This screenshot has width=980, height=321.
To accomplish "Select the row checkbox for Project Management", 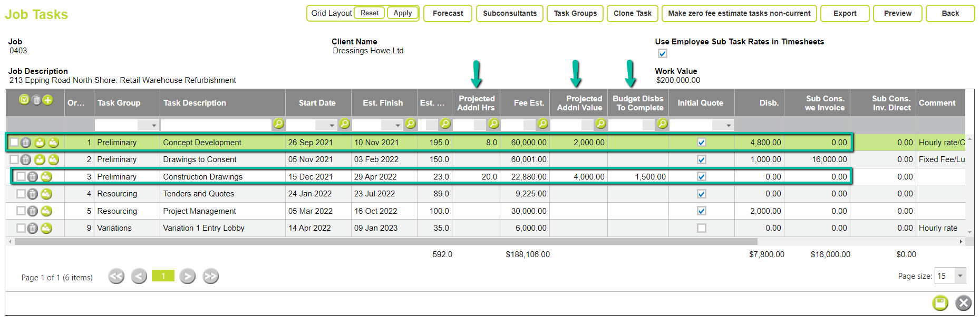I will pyautogui.click(x=21, y=211).
